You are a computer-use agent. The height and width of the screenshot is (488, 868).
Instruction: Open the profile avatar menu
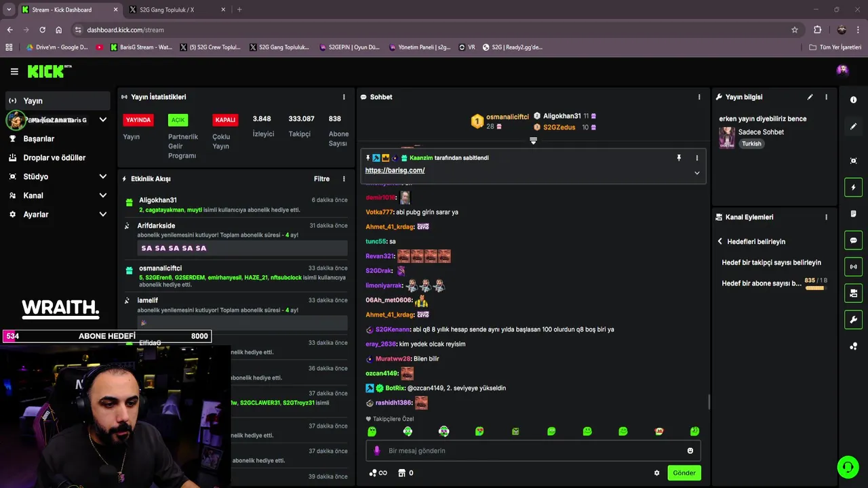pyautogui.click(x=842, y=70)
